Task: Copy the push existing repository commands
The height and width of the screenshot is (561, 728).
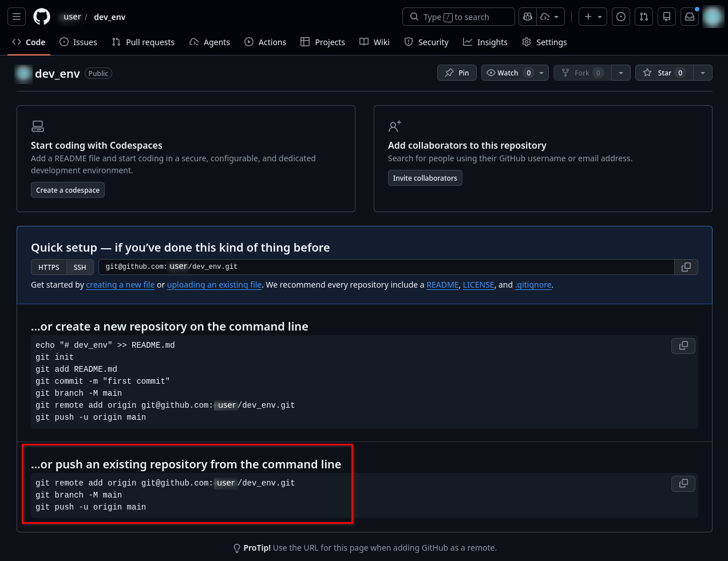Action: click(683, 484)
